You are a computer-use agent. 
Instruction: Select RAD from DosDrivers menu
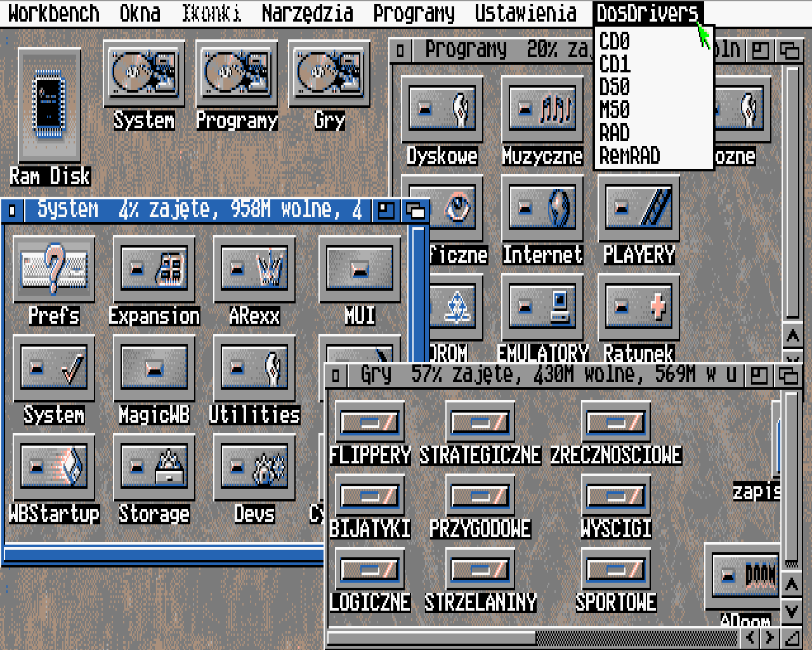pos(654,133)
